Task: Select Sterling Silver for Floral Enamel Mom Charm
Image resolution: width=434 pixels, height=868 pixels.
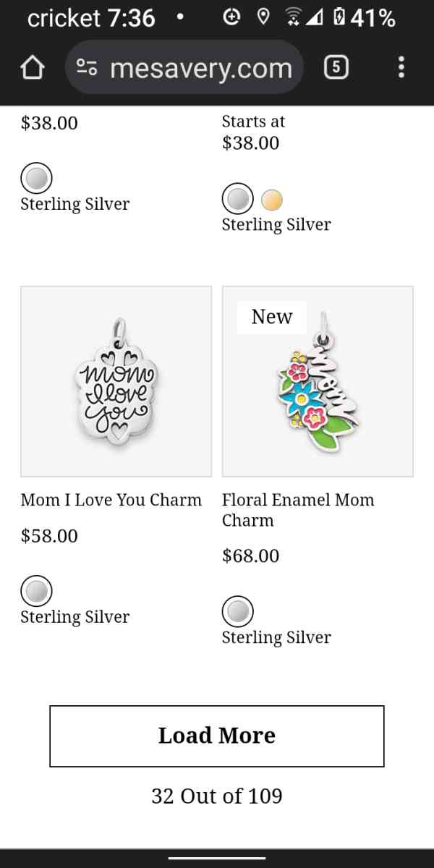Action: (237, 612)
